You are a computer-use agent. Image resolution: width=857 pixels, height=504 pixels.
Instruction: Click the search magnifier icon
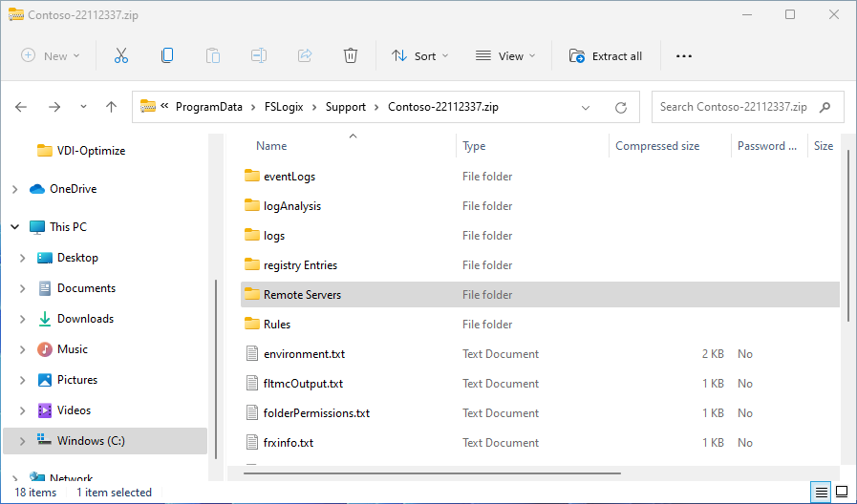click(825, 107)
